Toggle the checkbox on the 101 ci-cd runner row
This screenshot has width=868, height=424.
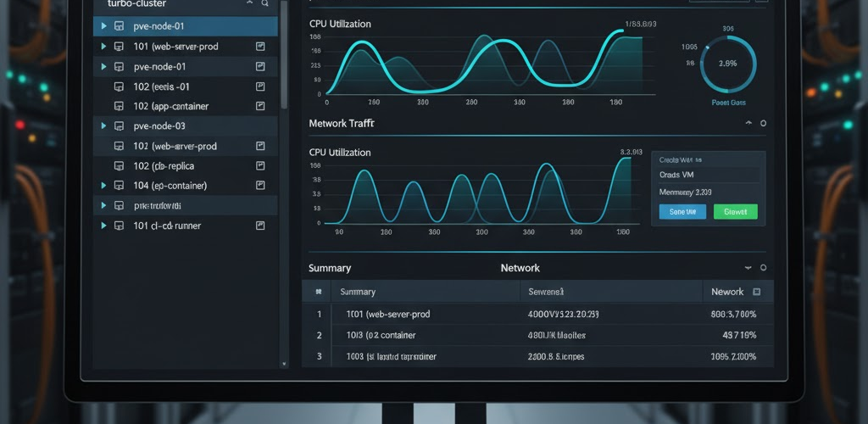tap(260, 226)
